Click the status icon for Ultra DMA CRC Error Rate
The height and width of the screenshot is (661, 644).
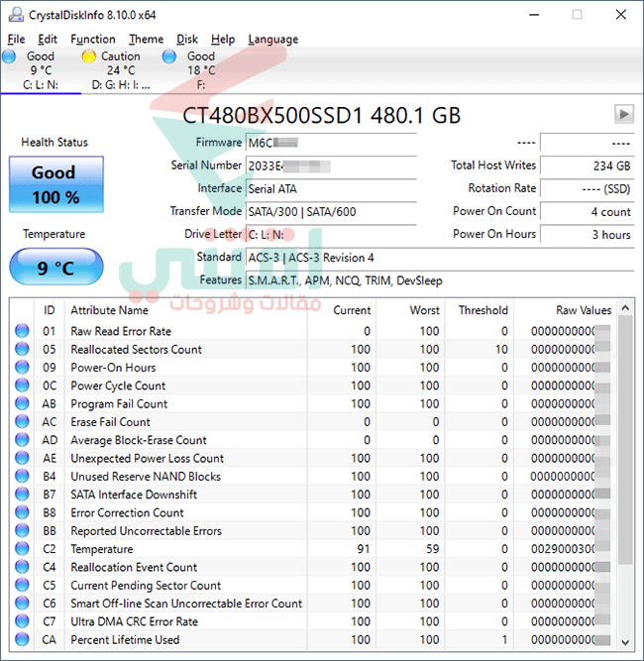[x=22, y=621]
